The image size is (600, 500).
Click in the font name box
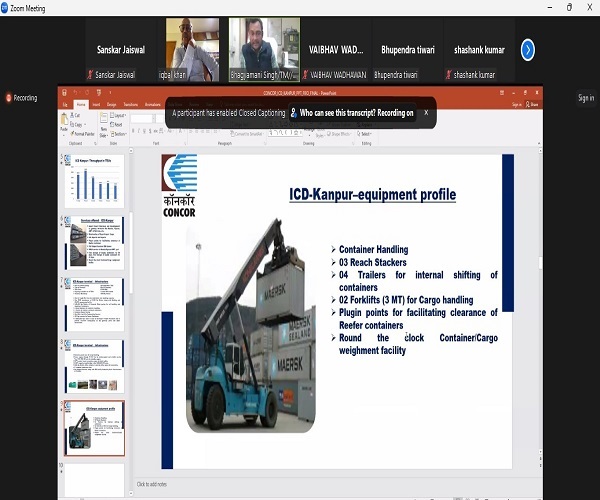click(142, 119)
